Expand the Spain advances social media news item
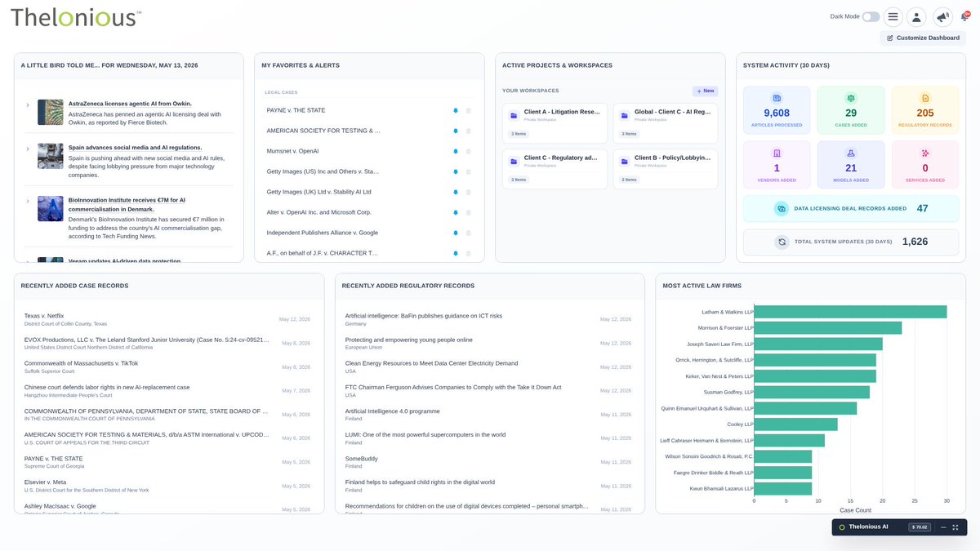This screenshot has height=551, width=980. tap(28, 149)
